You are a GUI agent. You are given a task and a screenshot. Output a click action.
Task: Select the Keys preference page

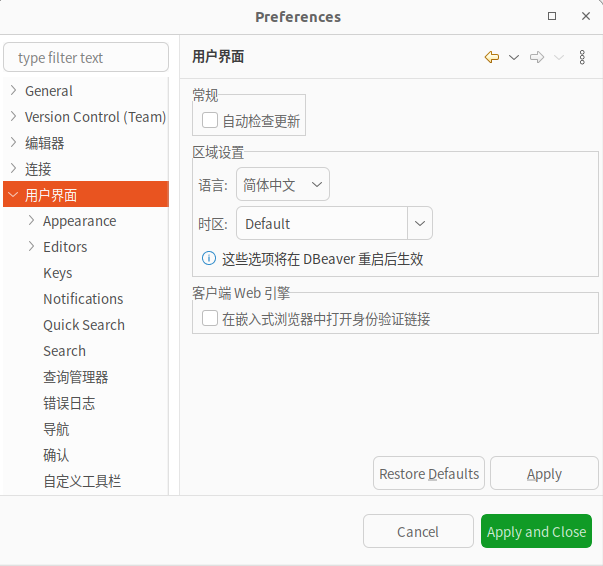point(58,273)
